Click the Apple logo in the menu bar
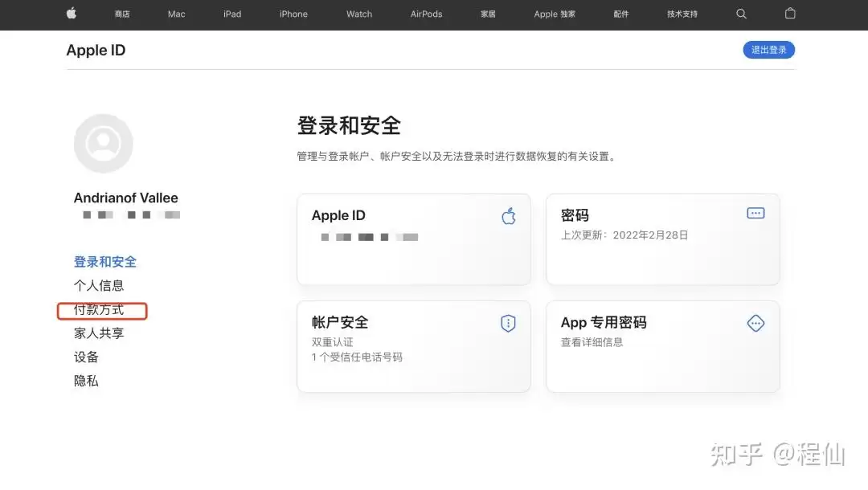Screen dimensions: 868x490 [x=71, y=14]
